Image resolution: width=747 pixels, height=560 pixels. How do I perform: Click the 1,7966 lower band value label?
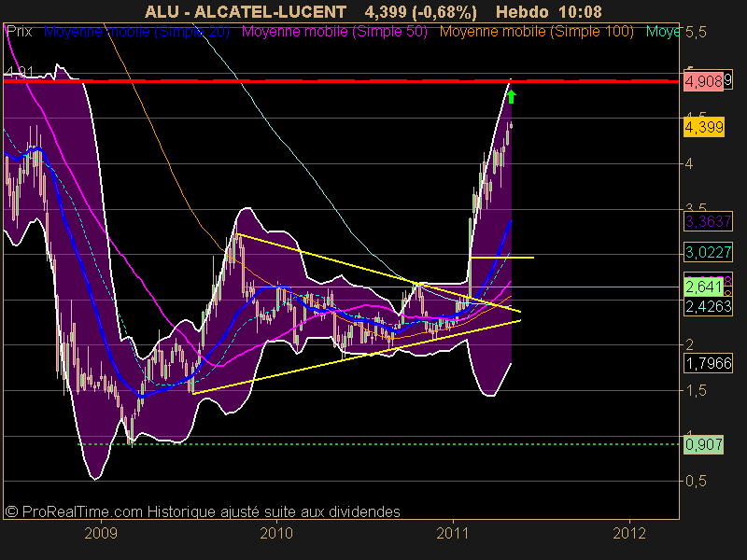pyautogui.click(x=708, y=363)
